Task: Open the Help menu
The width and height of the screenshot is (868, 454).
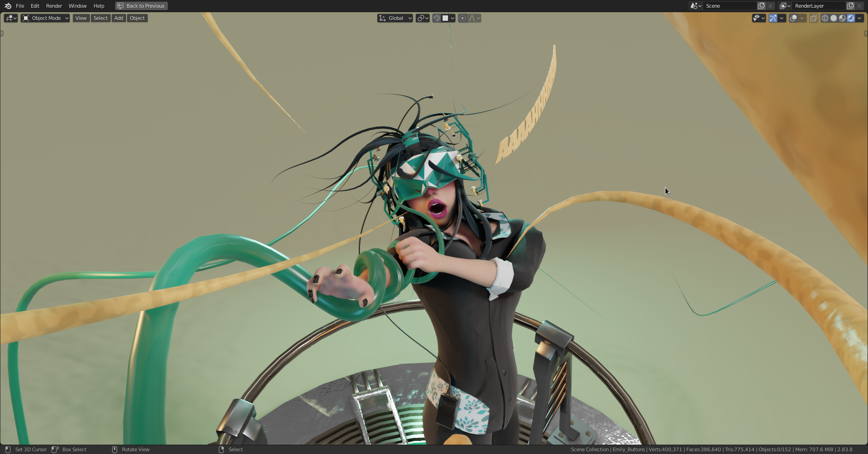Action: tap(99, 6)
